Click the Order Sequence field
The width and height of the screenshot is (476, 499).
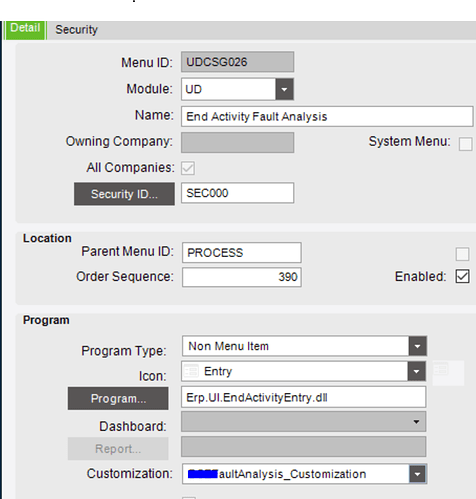242,277
